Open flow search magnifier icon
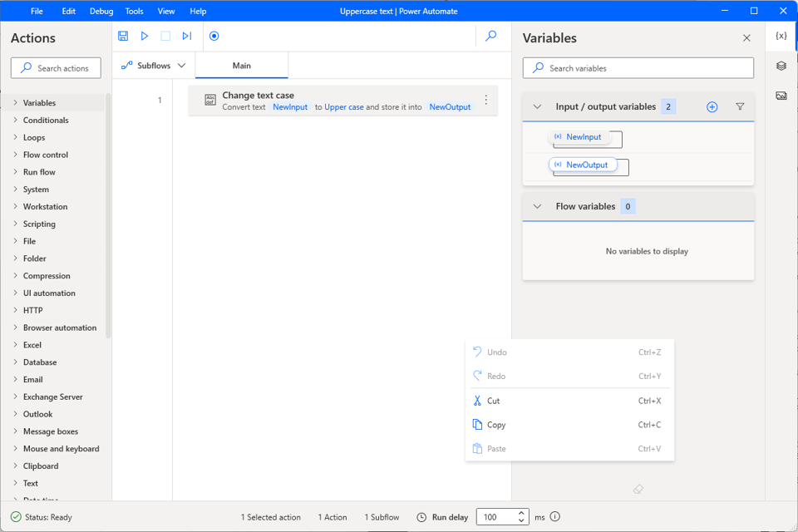798x532 pixels. pyautogui.click(x=491, y=36)
